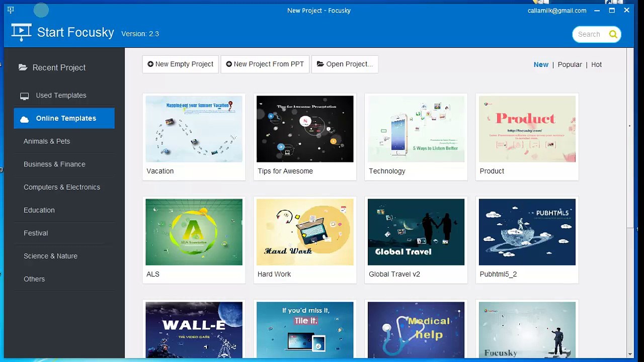Select Used Templates in sidebar
Image resolution: width=644 pixels, height=362 pixels.
pos(64,96)
